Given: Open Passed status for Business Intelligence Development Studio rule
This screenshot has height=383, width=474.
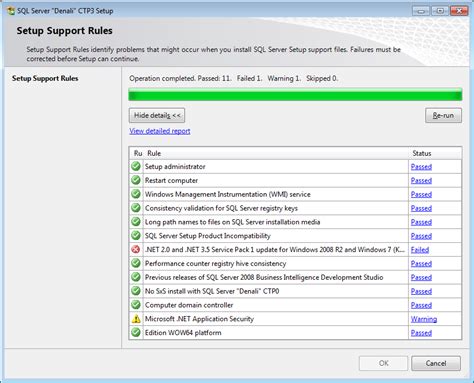Looking at the screenshot, I should click(421, 277).
